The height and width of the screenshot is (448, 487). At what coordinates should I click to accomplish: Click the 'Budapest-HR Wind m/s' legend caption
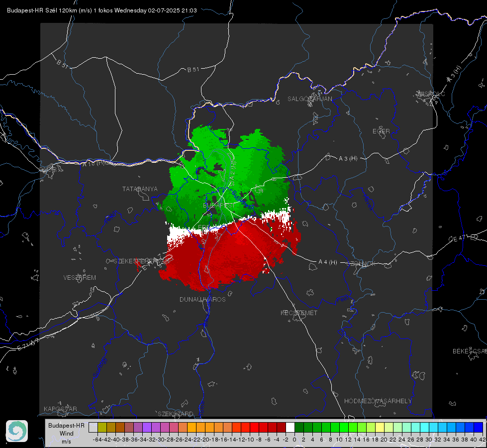coord(66,434)
